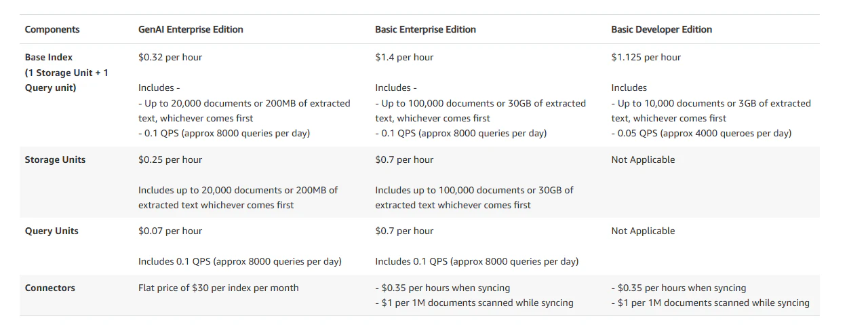Click Not Applicable in the Storage Units row
Image resolution: width=868 pixels, height=325 pixels.
pos(643,160)
